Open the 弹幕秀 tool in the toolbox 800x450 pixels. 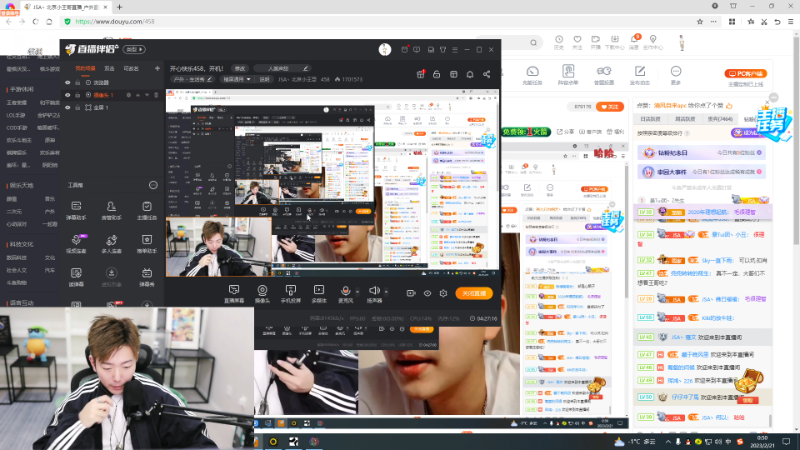click(x=146, y=277)
